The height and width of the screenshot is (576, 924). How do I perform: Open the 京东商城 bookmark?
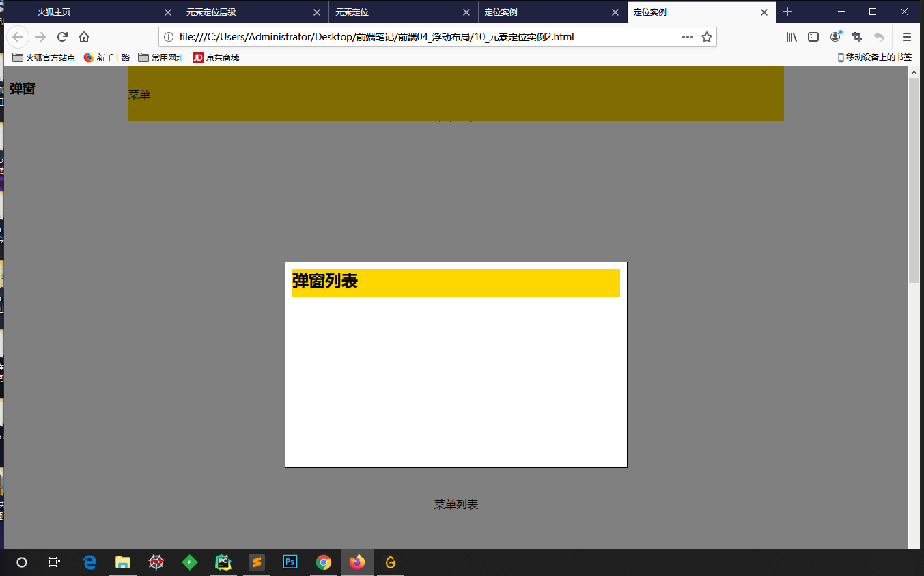[216, 57]
